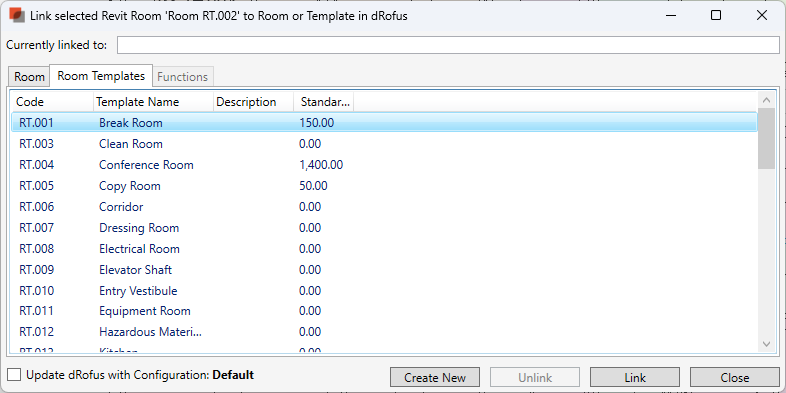The height and width of the screenshot is (393, 786).
Task: Click the list scroll down arrow
Action: click(x=766, y=344)
